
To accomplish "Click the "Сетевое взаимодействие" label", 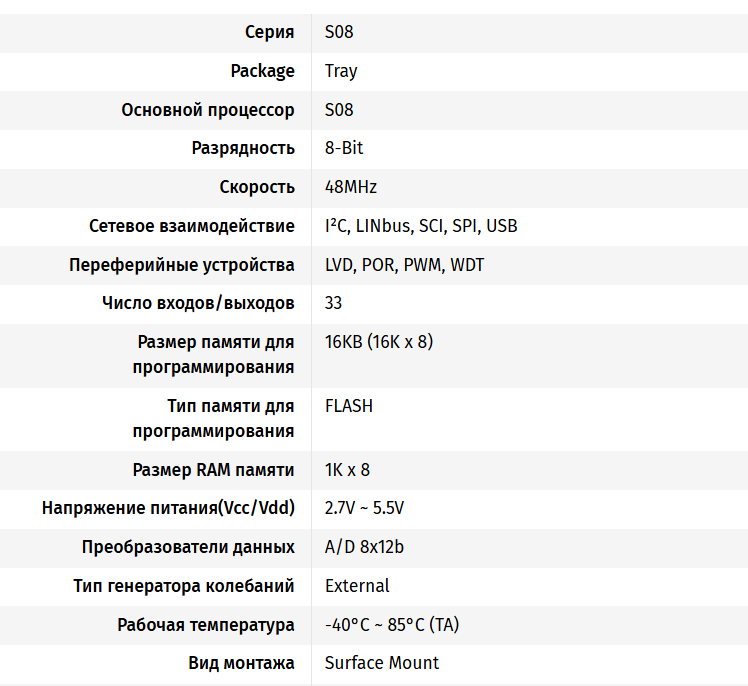I will click(192, 226).
